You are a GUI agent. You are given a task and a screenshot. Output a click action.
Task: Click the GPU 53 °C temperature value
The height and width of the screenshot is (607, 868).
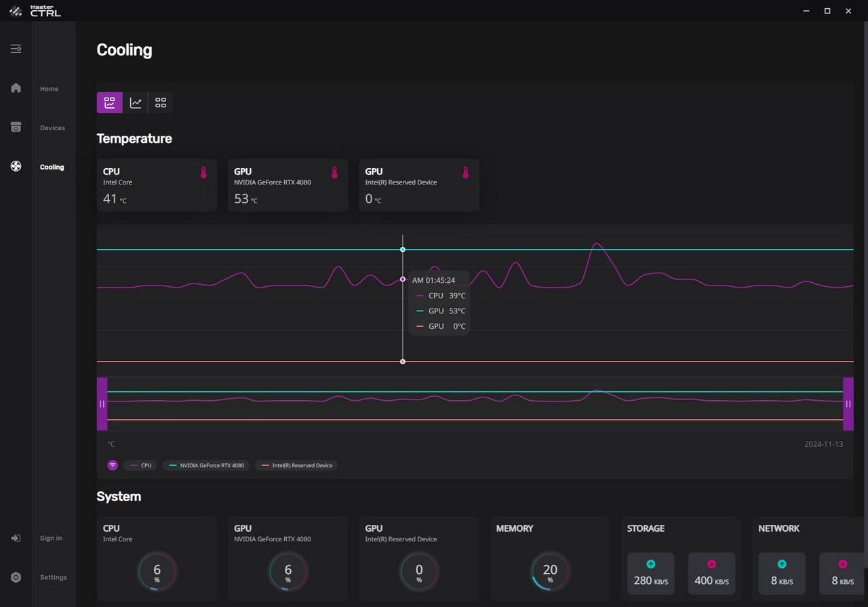(245, 199)
